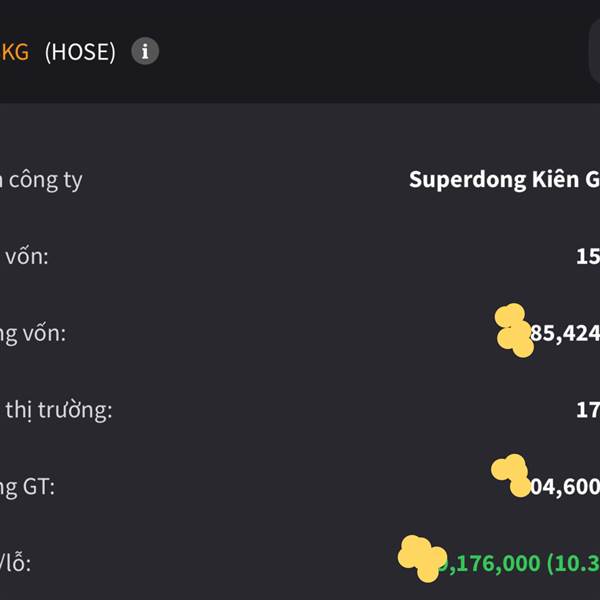Viewport: 600px width, 600px height.
Task: Tap the rounded button at header's right edge
Action: [594, 52]
